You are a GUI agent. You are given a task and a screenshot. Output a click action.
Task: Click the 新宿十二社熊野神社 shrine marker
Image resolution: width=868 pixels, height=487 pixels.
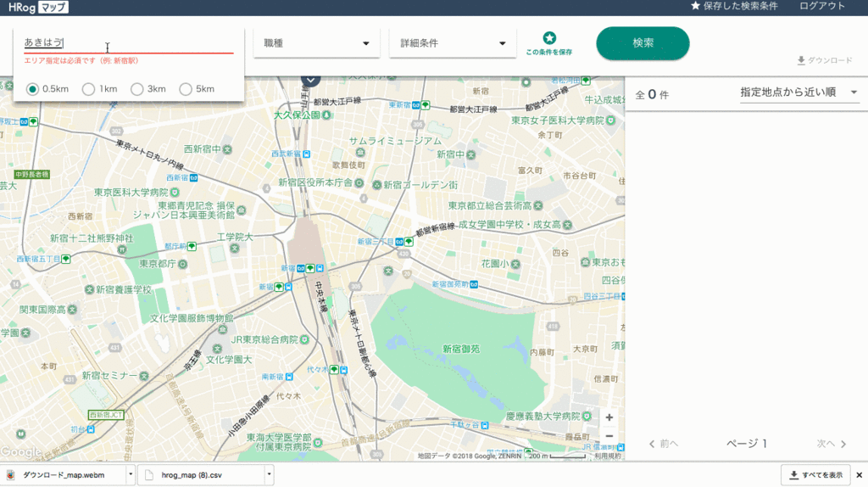122,250
